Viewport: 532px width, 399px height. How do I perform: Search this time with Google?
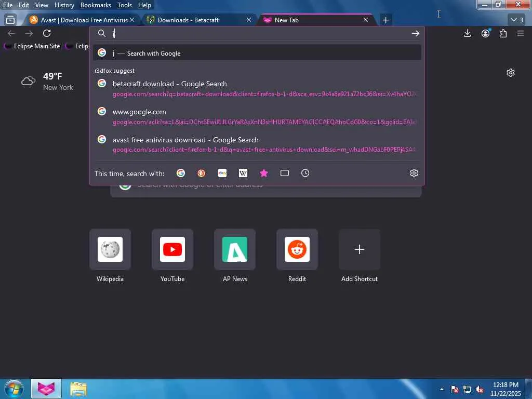pos(181,174)
